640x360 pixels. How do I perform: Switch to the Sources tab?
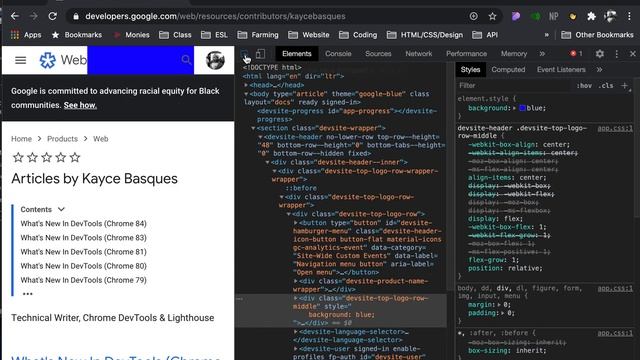378,54
